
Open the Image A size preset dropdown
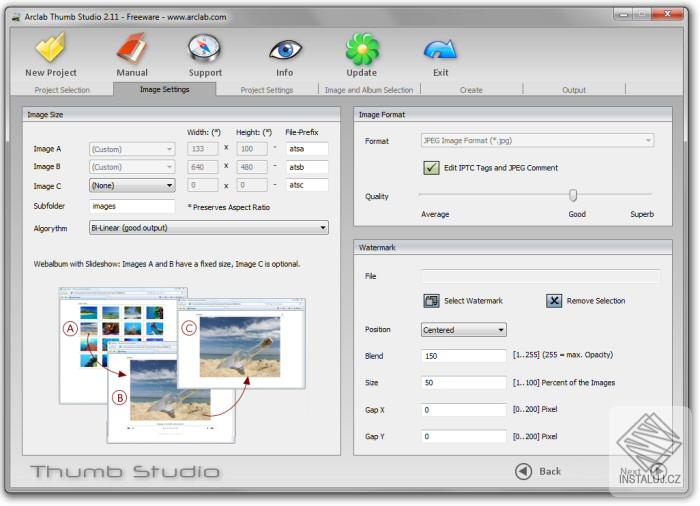pos(132,149)
